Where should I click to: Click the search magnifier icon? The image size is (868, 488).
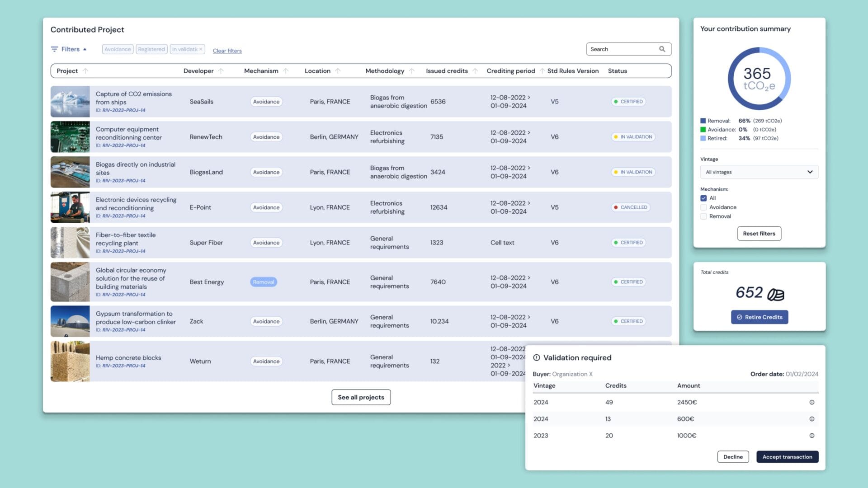click(662, 49)
